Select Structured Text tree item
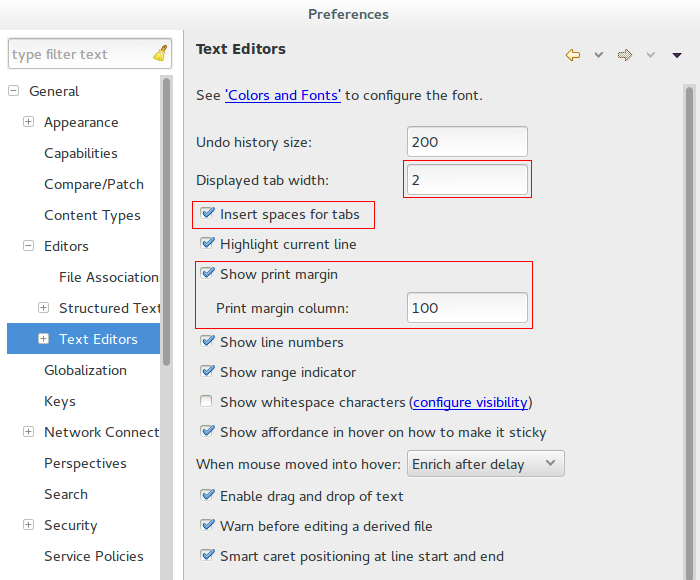700x580 pixels. click(109, 308)
